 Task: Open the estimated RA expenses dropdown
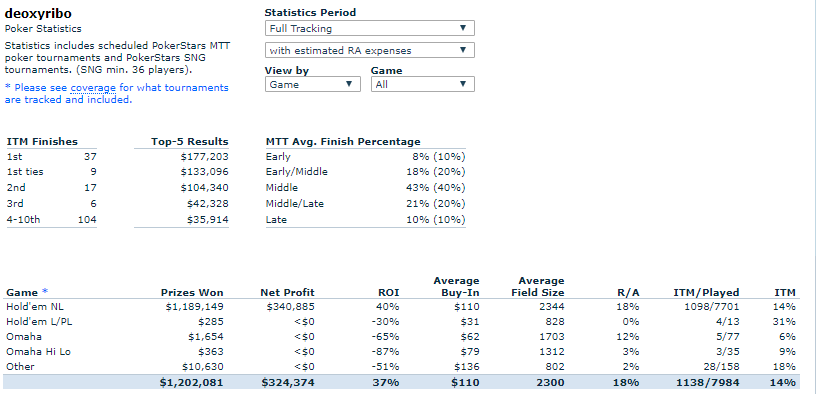(369, 51)
